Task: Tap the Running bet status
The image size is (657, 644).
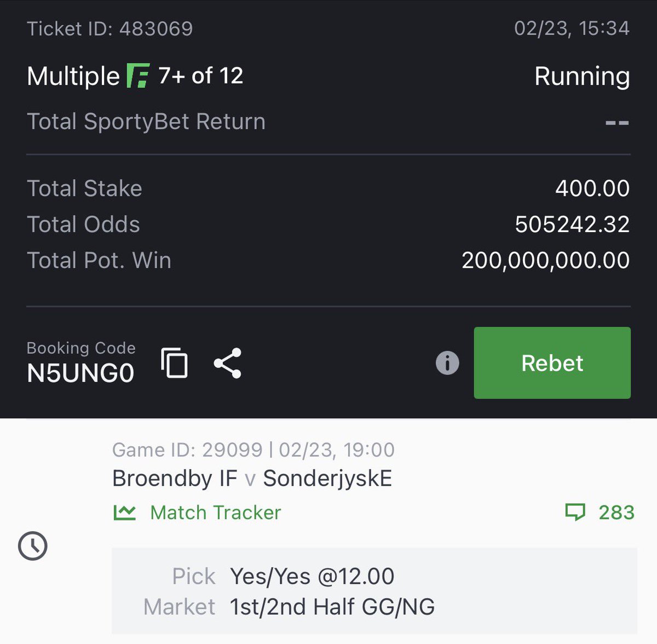Action: [x=581, y=76]
